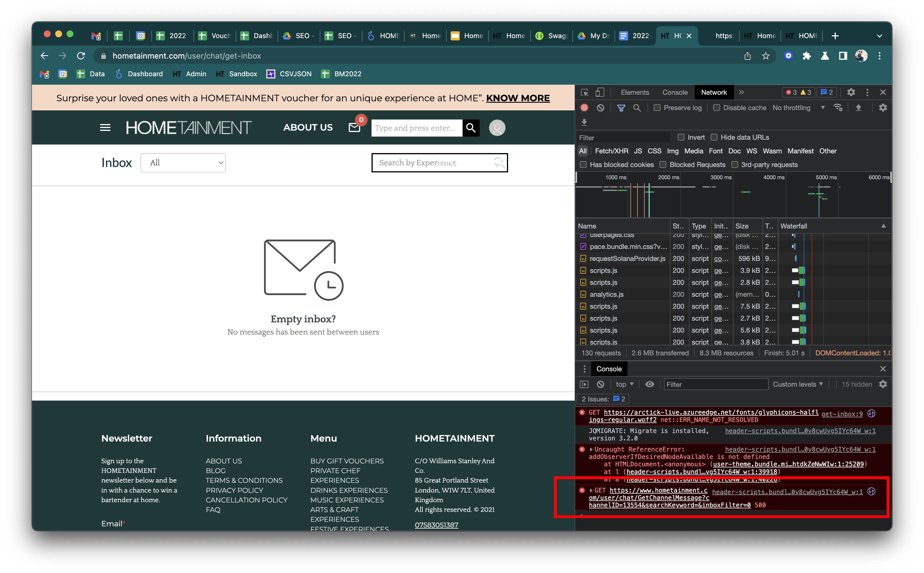Open the Chrome extensions puzzle icon

pyautogui.click(x=807, y=56)
